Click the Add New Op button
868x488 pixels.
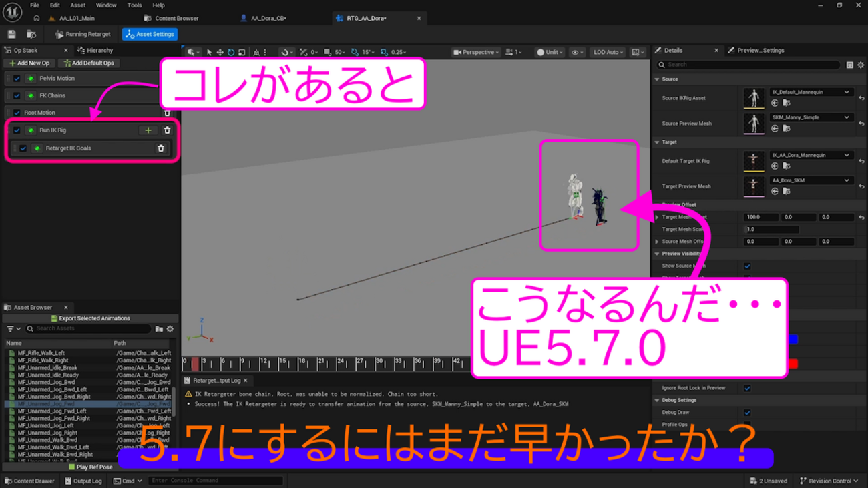(x=29, y=63)
